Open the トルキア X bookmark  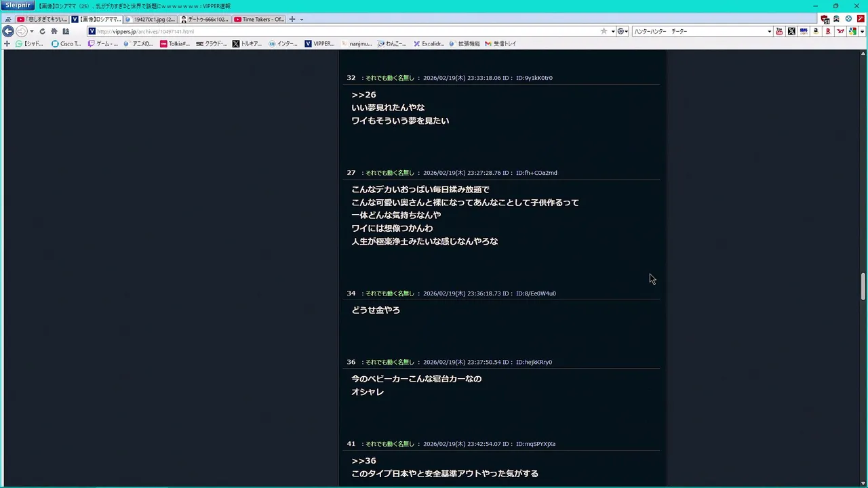click(x=247, y=43)
